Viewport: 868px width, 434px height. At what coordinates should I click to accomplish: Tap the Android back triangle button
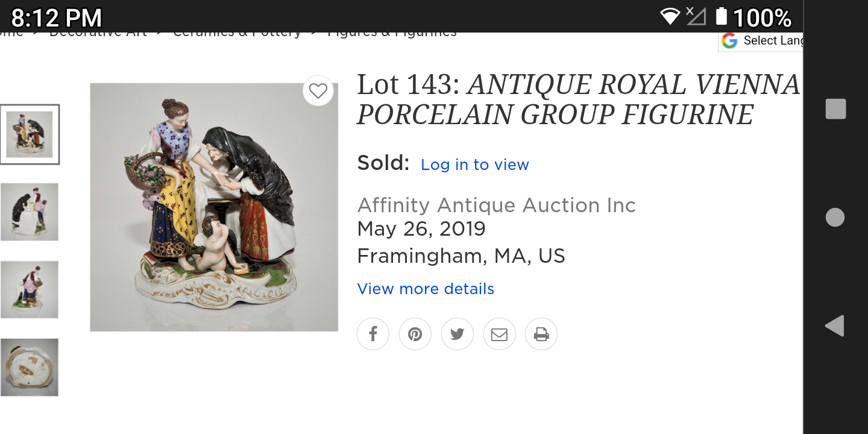click(x=835, y=325)
